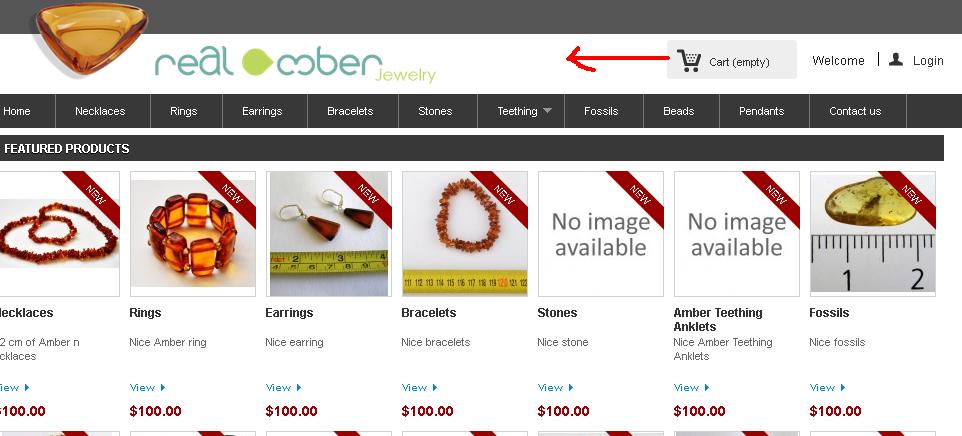The image size is (962, 436).
Task: Click the Earrings product image
Action: point(329,234)
